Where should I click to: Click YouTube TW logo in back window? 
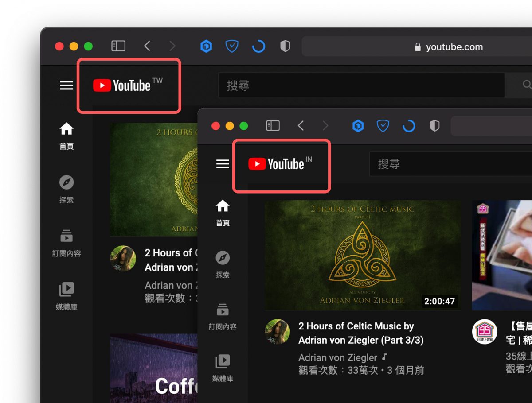pos(128,85)
